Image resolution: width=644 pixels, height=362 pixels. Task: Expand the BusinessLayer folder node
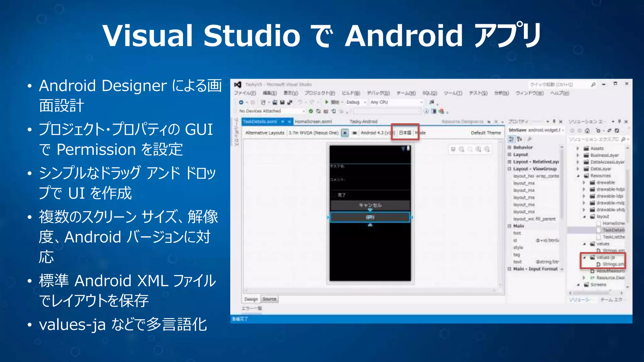[578, 155]
